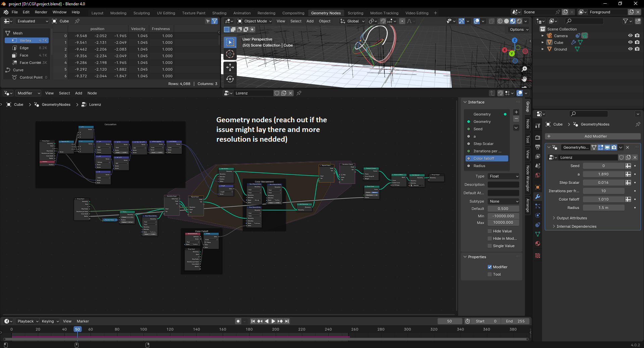
Task: Open the Material properties tab
Action: coord(538,243)
